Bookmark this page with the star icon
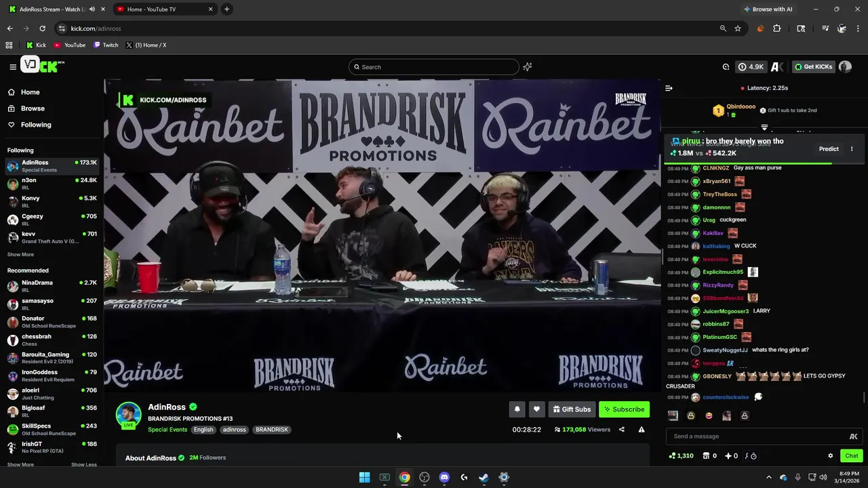This screenshot has width=868, height=488. tap(738, 28)
